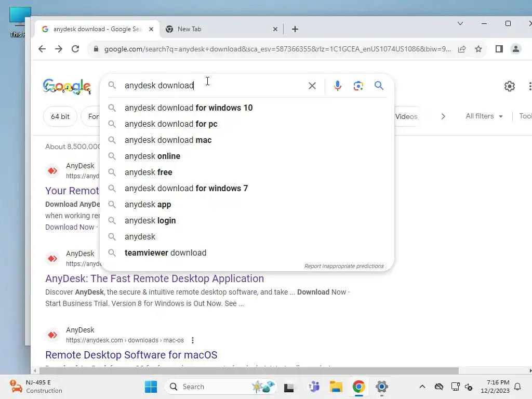Close the anydesk download tab
The height and width of the screenshot is (399, 532).
[151, 29]
